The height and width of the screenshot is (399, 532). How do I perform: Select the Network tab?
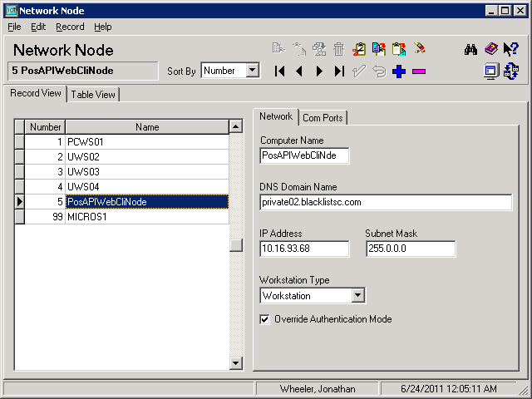(x=276, y=116)
